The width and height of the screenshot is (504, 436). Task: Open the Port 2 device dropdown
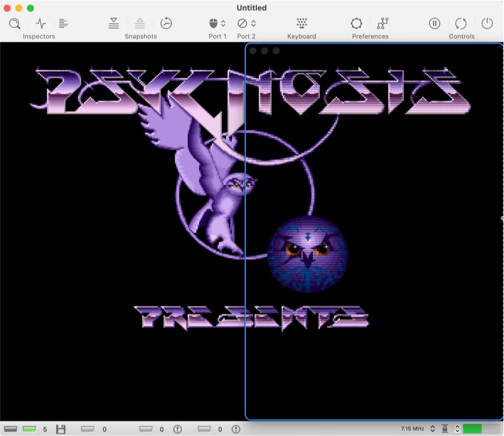click(x=246, y=23)
